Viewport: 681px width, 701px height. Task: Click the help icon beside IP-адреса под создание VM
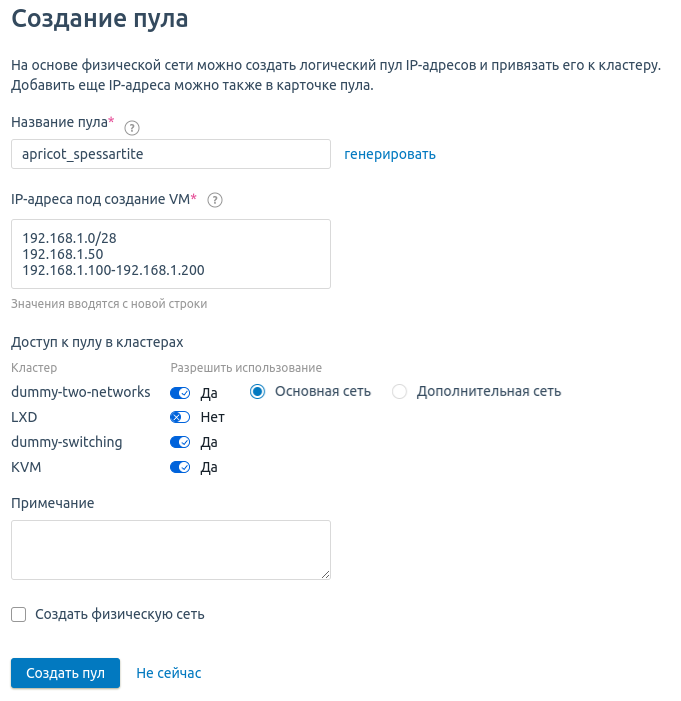pyautogui.click(x=214, y=200)
